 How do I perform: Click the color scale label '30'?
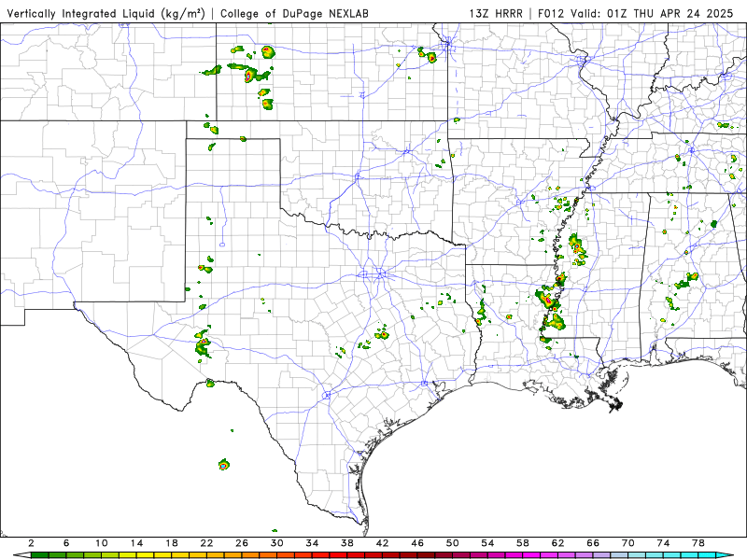pyautogui.click(x=277, y=543)
